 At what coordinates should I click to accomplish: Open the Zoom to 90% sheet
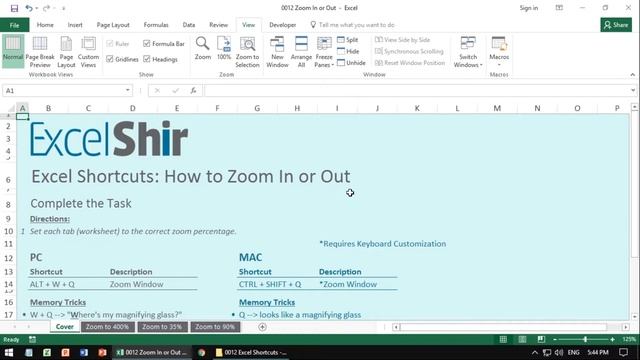tap(215, 327)
